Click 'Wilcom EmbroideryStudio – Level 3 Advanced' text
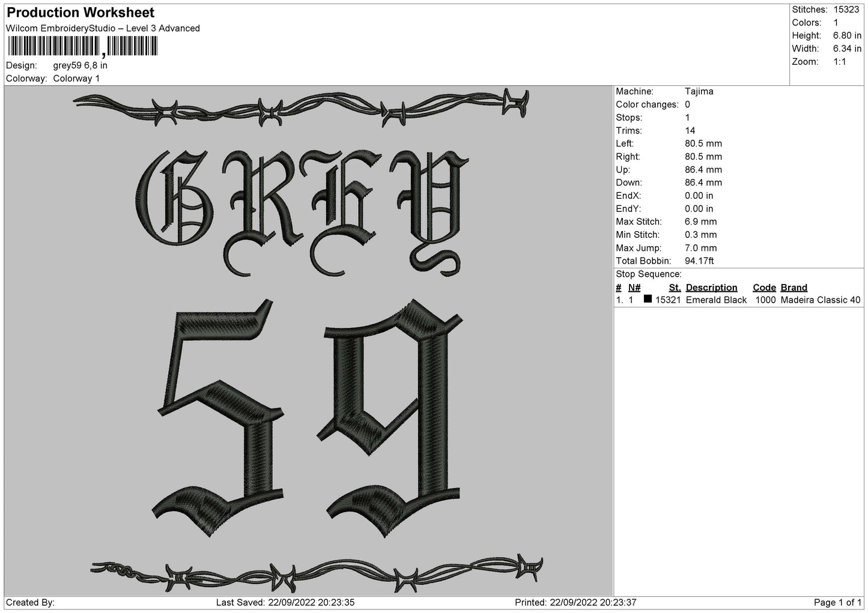The image size is (868, 613). click(x=103, y=28)
